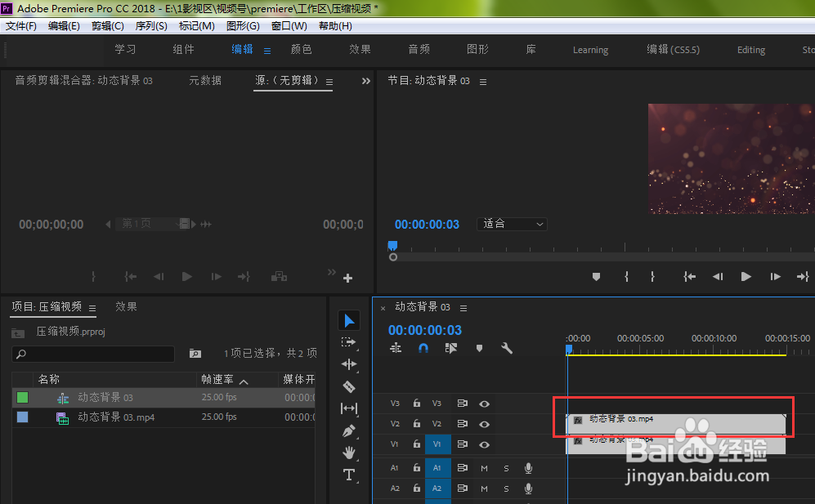815x504 pixels.
Task: Open source monitor button editor plus
Action: (347, 279)
